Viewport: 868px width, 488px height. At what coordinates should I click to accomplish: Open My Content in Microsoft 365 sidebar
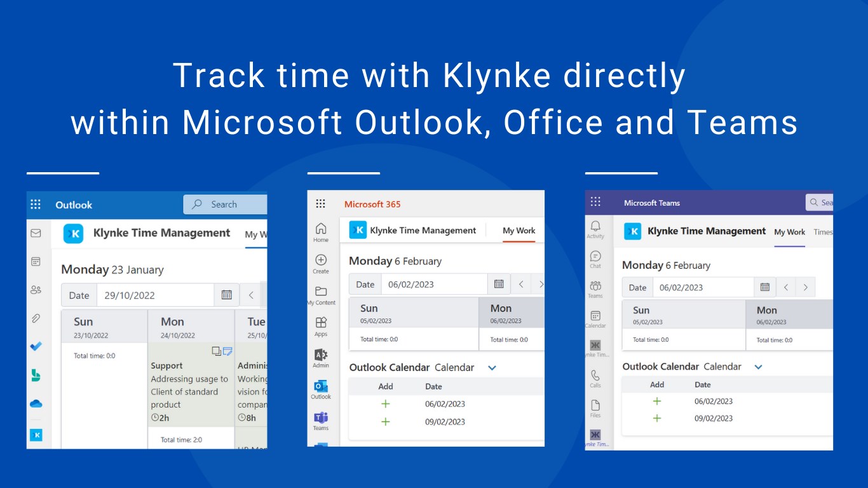coord(321,295)
